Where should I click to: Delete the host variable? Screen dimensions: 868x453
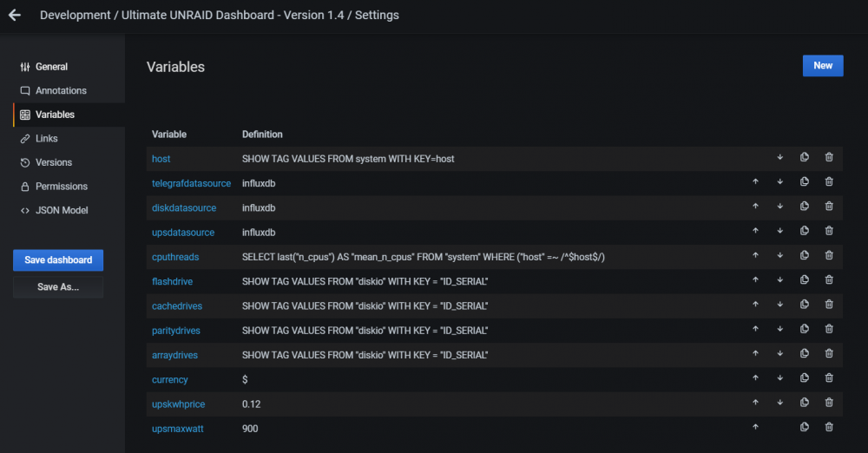pos(829,157)
